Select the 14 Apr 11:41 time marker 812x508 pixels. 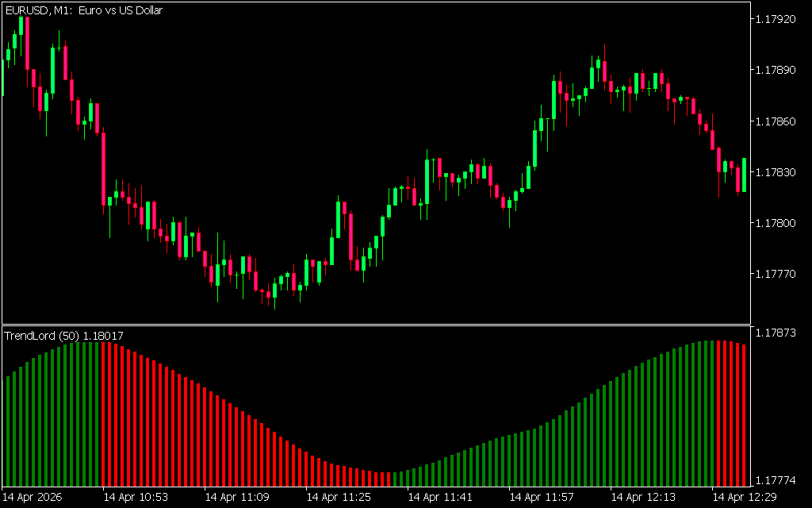[440, 497]
